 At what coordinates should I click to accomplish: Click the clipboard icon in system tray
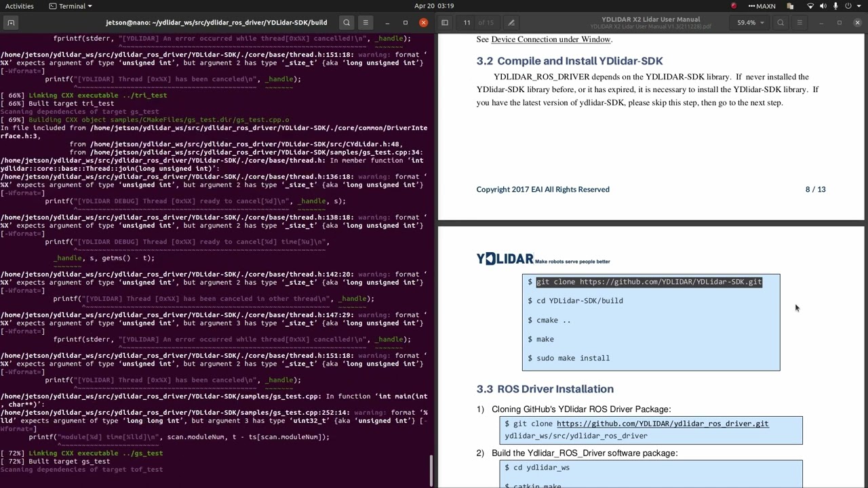click(x=790, y=6)
